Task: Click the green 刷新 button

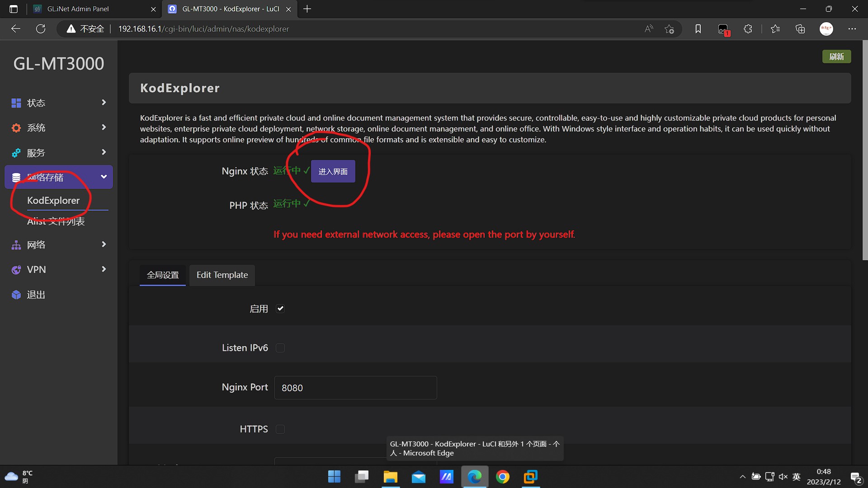Action: click(836, 56)
